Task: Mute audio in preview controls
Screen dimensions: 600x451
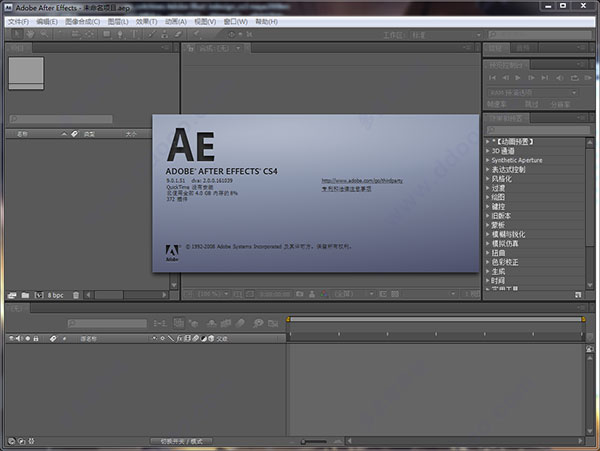Action: (x=559, y=78)
